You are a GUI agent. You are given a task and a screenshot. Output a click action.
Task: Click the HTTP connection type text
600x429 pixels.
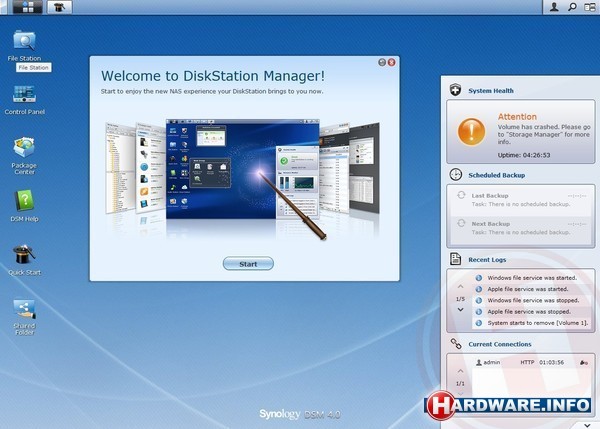[527, 362]
